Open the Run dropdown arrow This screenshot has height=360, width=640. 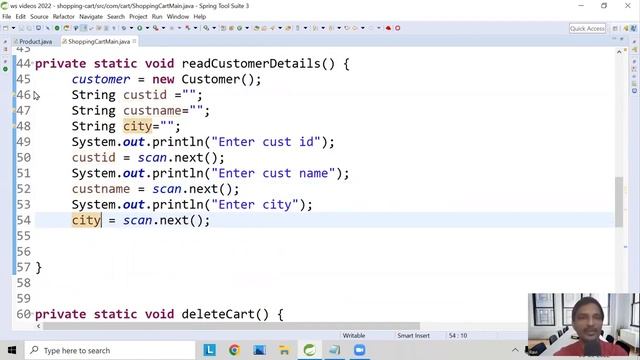pos(147,28)
